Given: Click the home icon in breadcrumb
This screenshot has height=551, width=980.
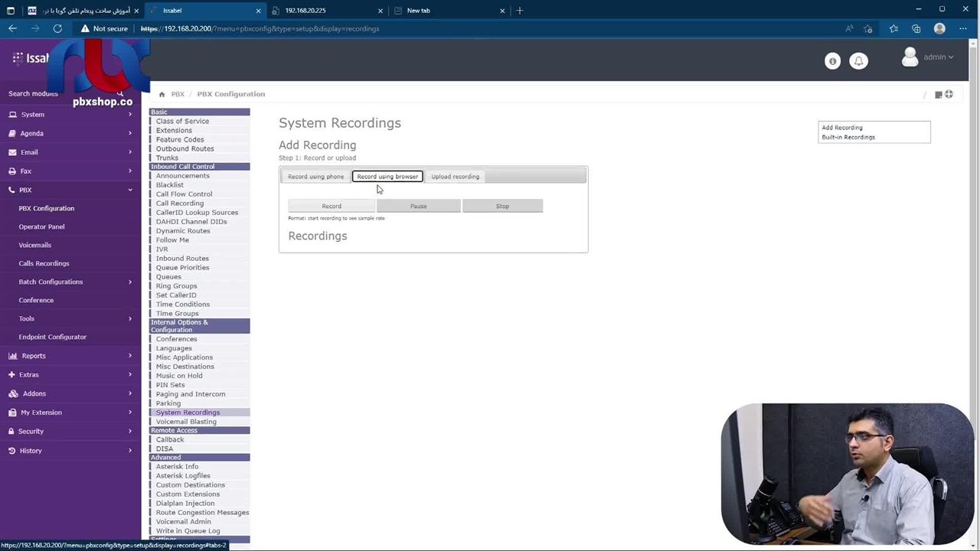Looking at the screenshot, I should 162,94.
